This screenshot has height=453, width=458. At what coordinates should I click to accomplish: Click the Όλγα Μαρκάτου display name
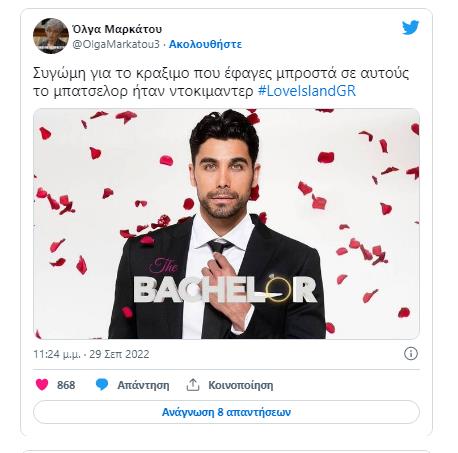click(117, 29)
